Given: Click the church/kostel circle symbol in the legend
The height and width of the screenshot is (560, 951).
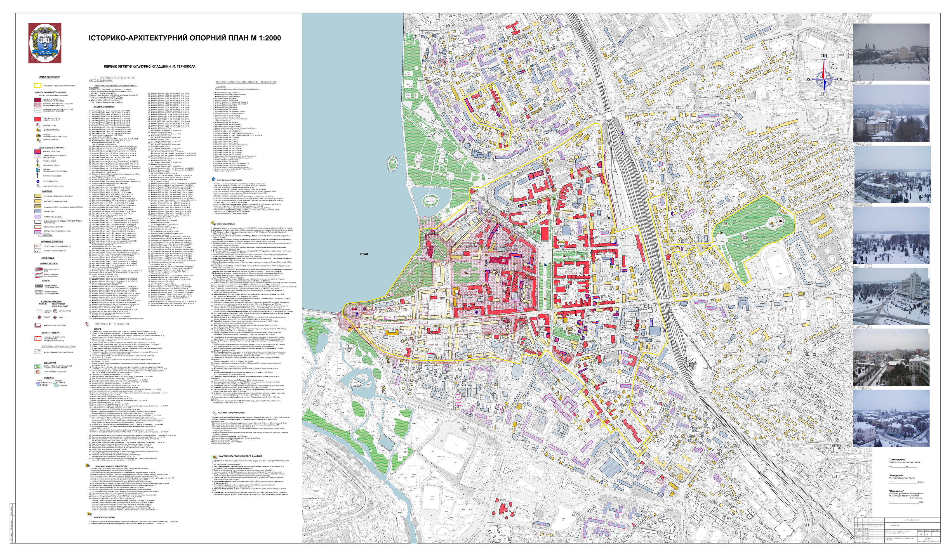Looking at the screenshot, I should click(55, 311).
